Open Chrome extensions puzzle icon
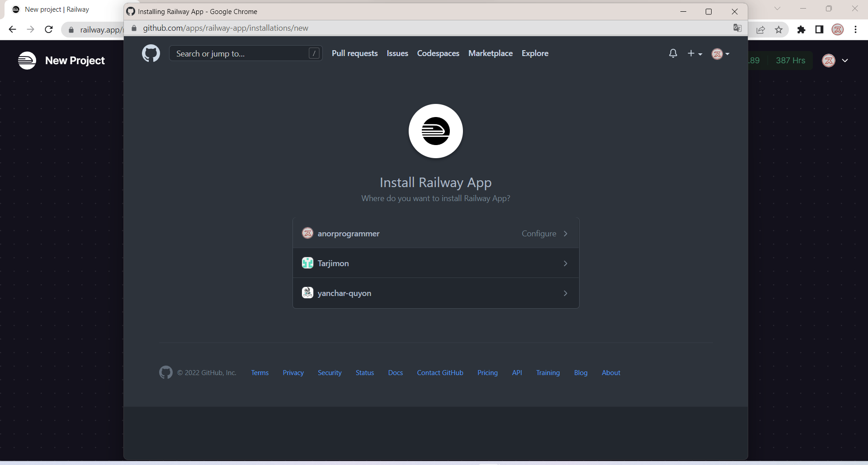Viewport: 868px width, 465px height. pos(801,30)
